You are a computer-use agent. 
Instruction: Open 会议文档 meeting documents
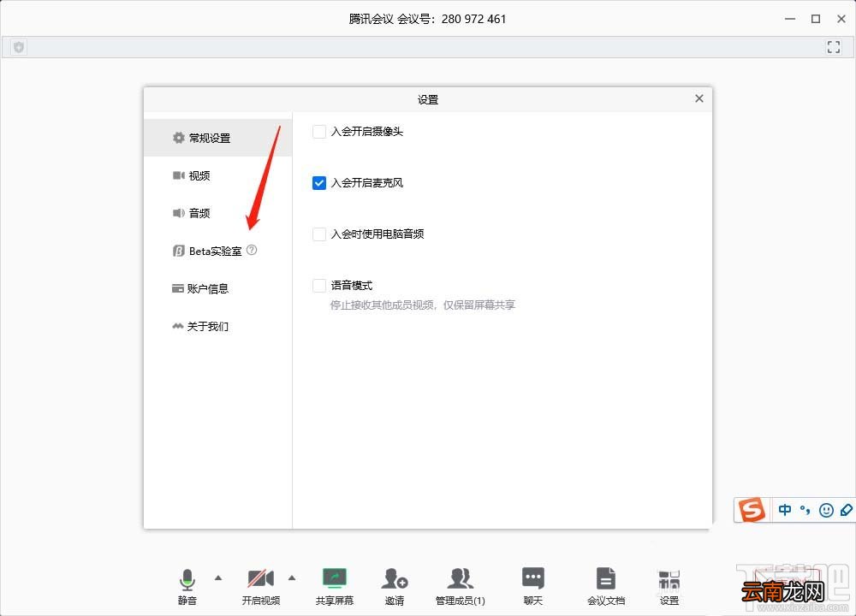click(x=605, y=586)
